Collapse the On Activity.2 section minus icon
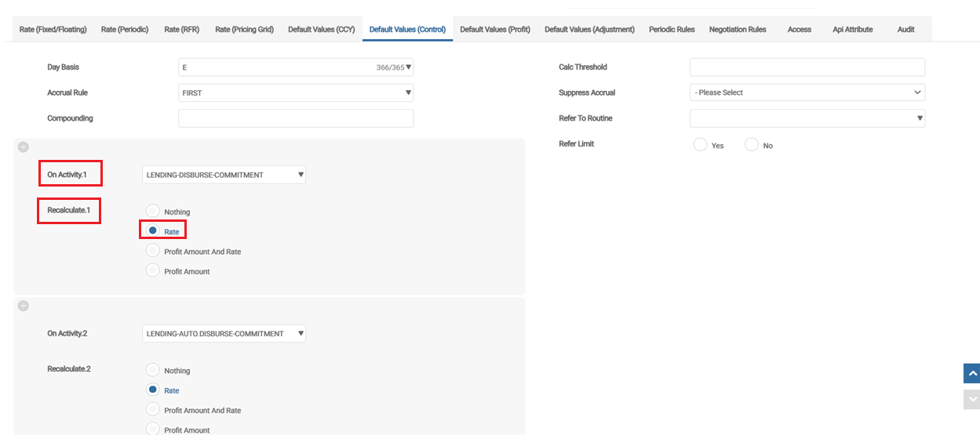The image size is (980, 435). 24,306
